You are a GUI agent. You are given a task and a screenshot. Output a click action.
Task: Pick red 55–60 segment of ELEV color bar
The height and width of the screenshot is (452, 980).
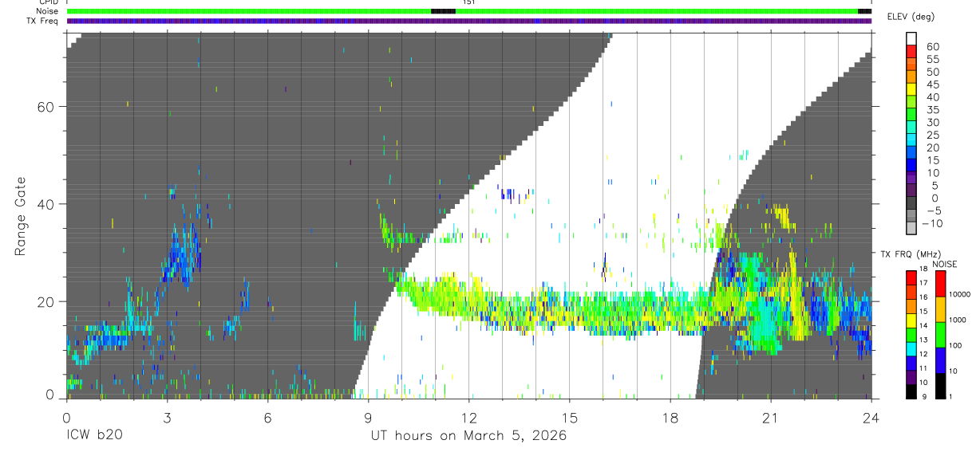pos(911,53)
